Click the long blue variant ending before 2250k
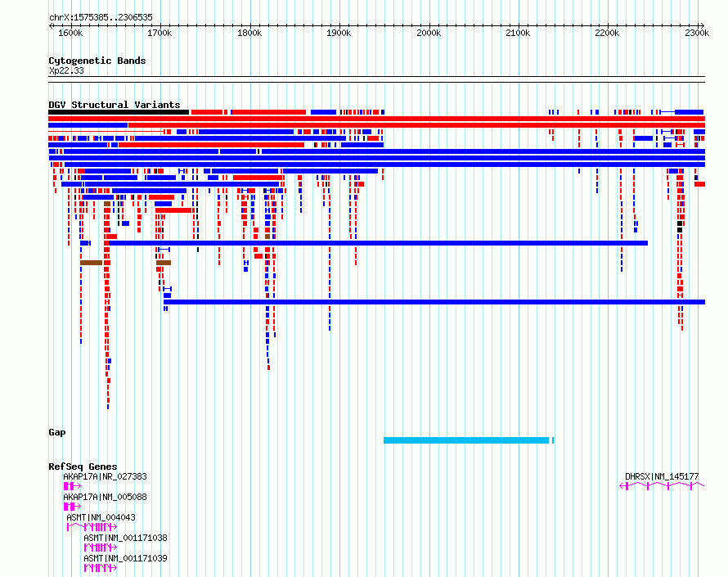This screenshot has width=728, height=577. 378,243
